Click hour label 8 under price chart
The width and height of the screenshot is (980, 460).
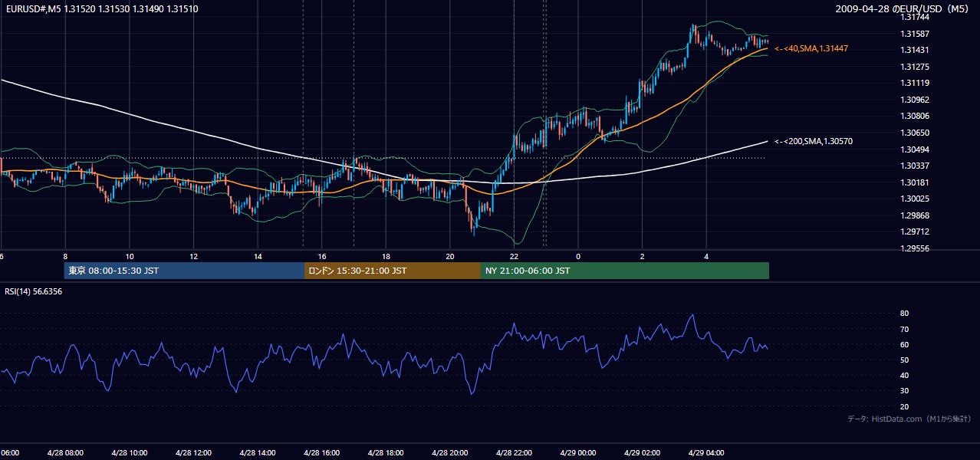click(x=65, y=257)
